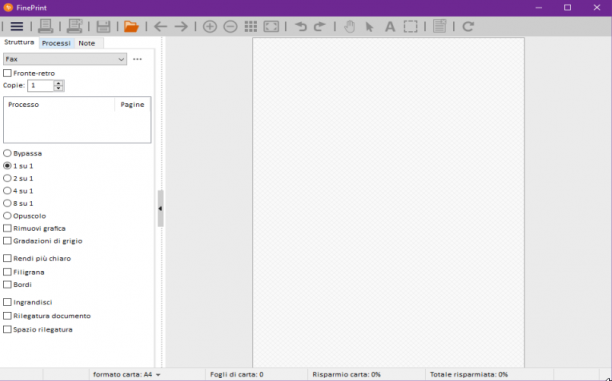Select the Opuscolo radio option

click(7, 215)
